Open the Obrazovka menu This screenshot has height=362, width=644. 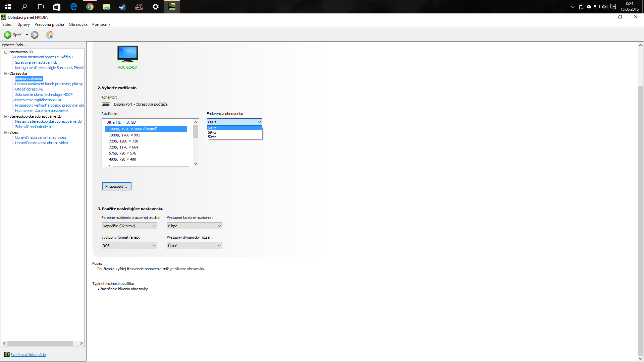[78, 24]
